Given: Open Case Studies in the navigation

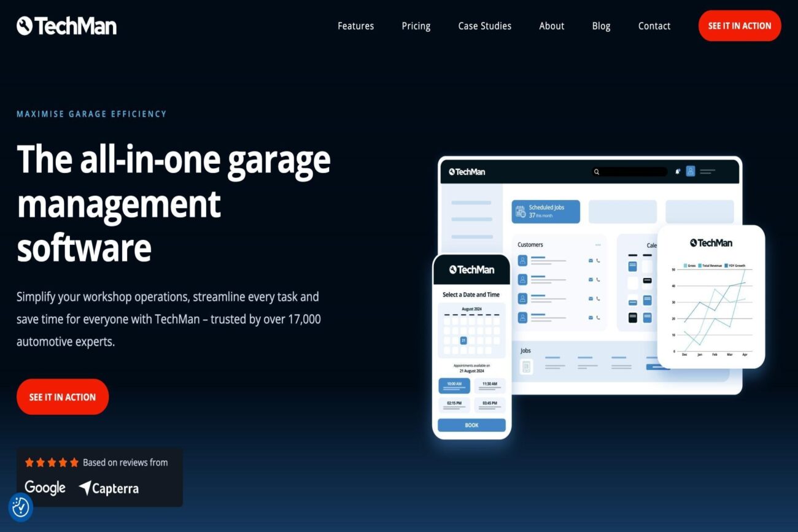Looking at the screenshot, I should coord(484,26).
